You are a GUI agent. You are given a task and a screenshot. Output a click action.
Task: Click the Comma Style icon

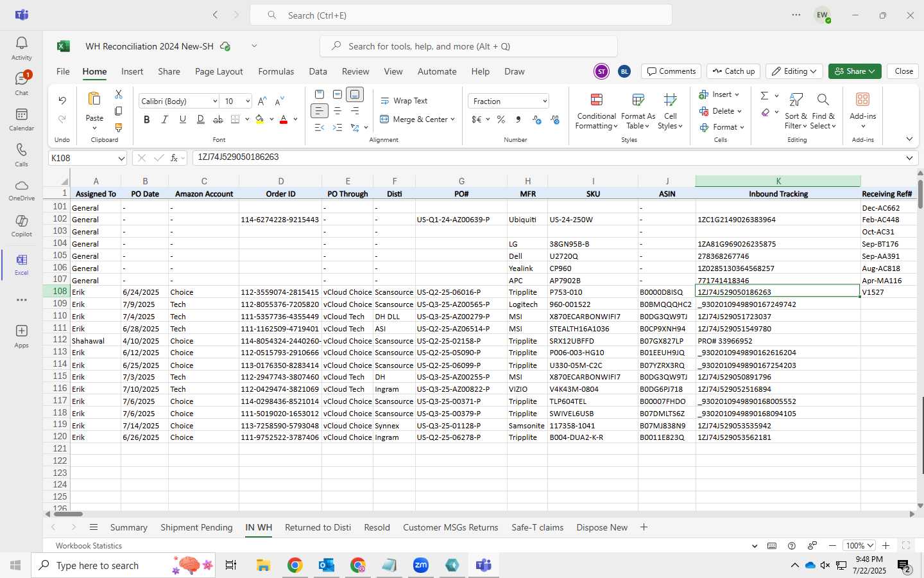click(518, 119)
